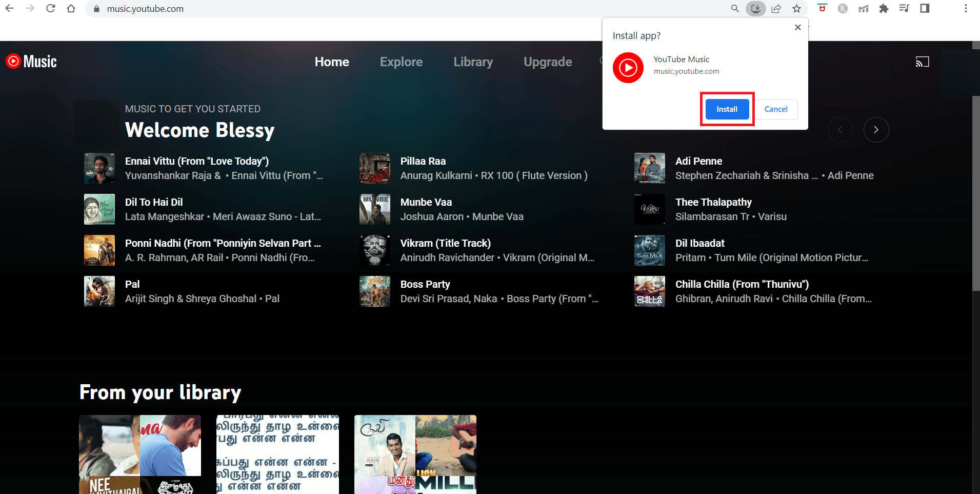The image size is (980, 494).
Task: Open the Tamil lyrics library thumbnail
Action: coord(277,455)
